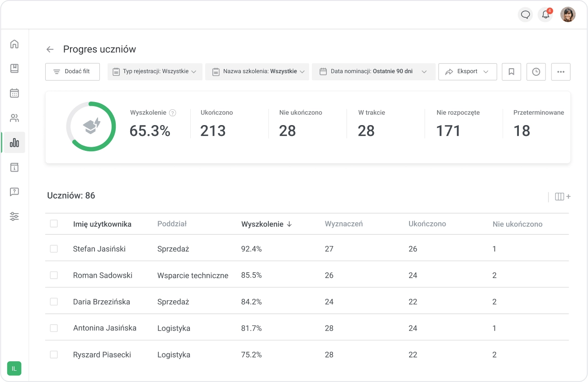Screen dimensions: 588x382
Task: Click the clock history icon
Action: (x=536, y=72)
